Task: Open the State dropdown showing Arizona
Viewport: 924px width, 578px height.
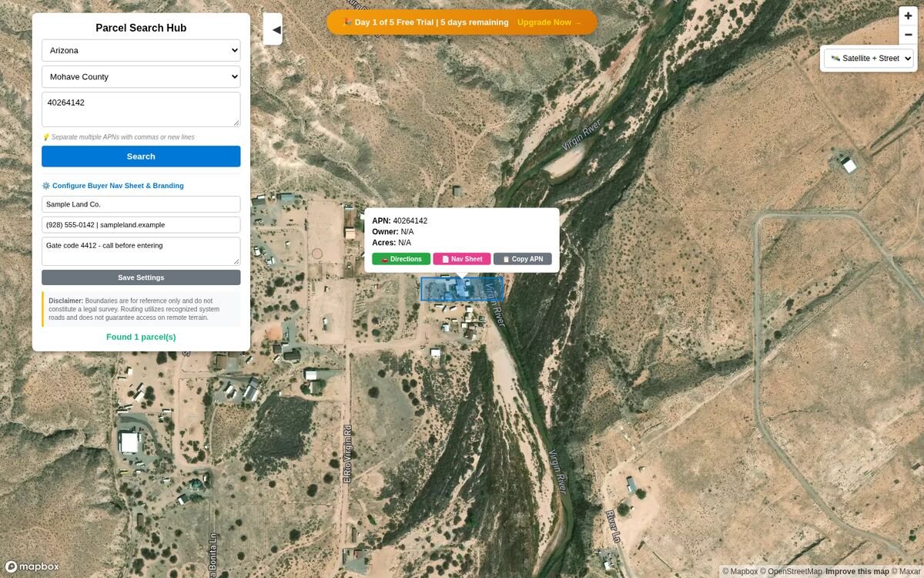Action: [x=141, y=51]
